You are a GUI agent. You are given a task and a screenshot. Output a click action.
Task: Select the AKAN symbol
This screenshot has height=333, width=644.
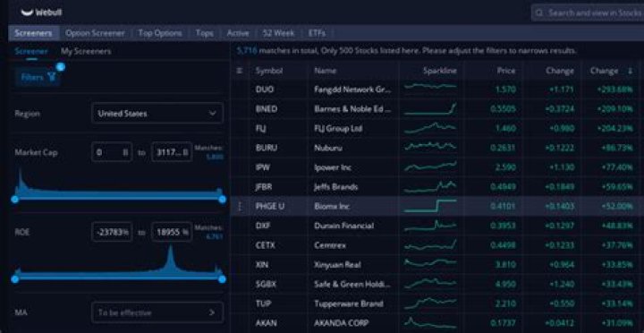point(267,323)
